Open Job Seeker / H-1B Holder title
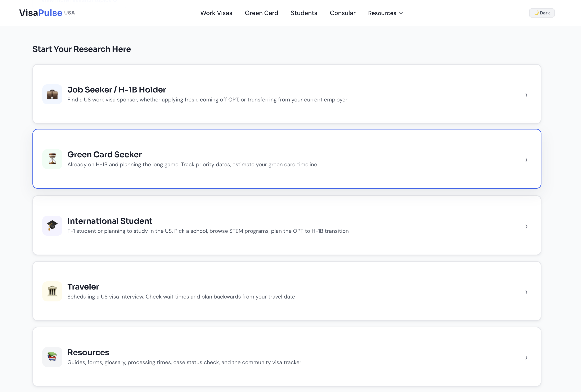 tap(117, 90)
